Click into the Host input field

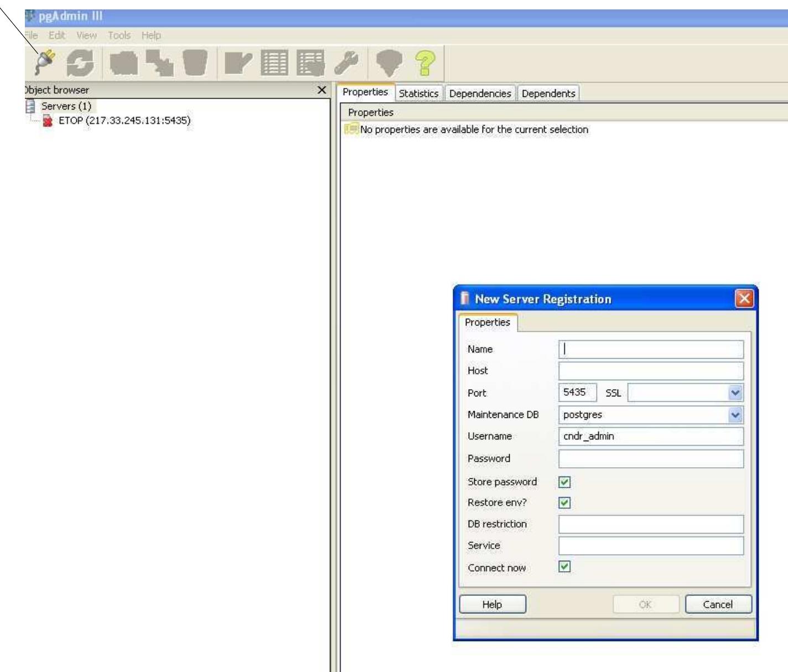tap(651, 371)
